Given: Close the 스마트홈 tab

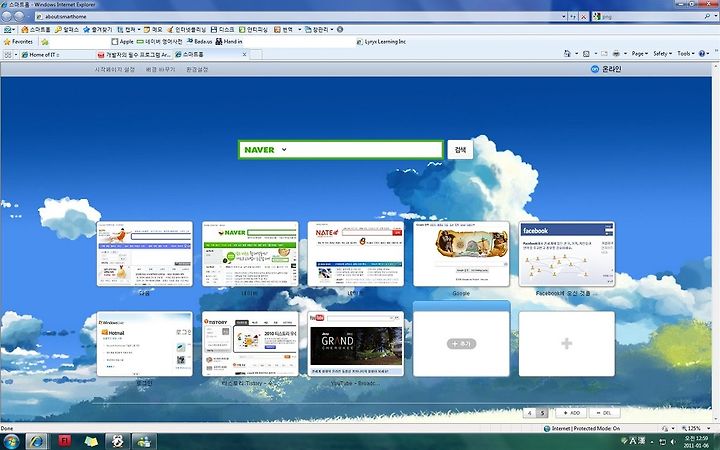Looking at the screenshot, I should [x=244, y=54].
